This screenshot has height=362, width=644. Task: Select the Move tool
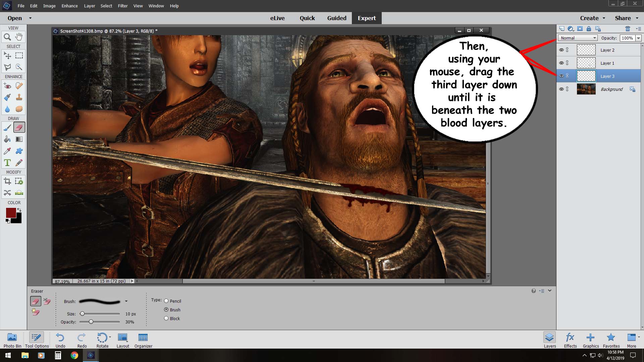(x=7, y=55)
